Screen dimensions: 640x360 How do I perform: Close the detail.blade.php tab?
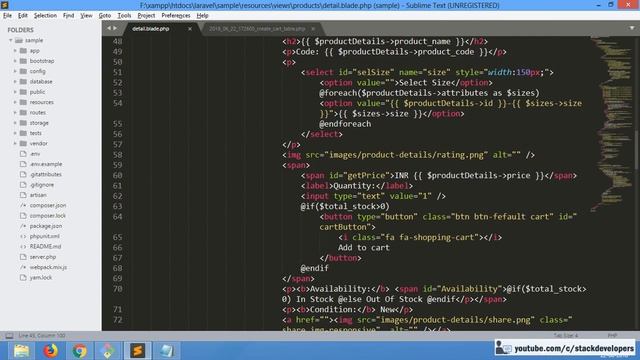(x=190, y=29)
